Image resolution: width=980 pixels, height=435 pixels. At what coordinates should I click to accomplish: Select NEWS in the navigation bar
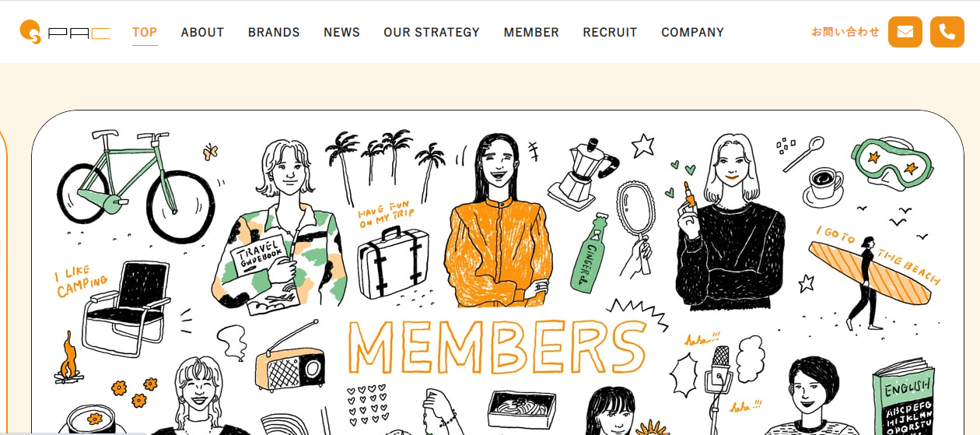[341, 33]
